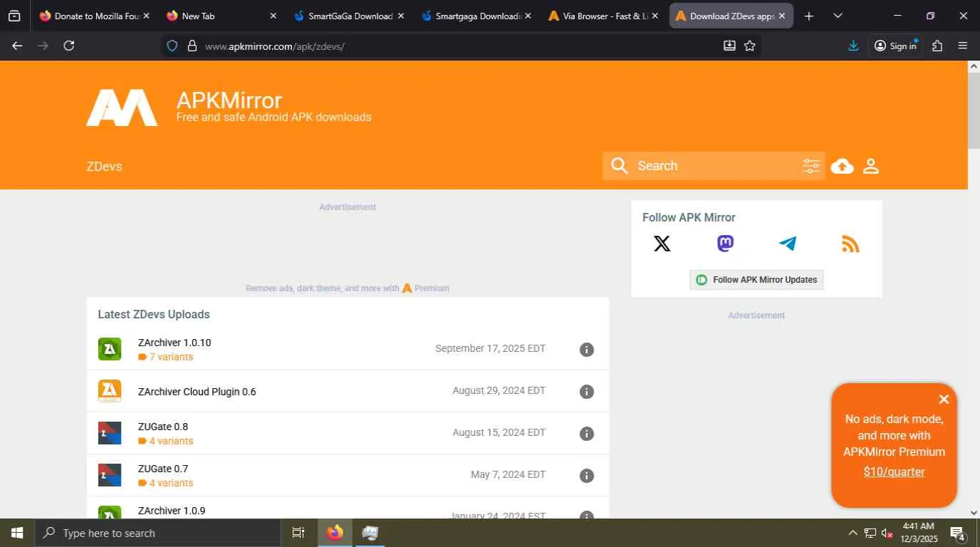Switch to SmartGaGa Download tab
The width and height of the screenshot is (980, 547).
[349, 16]
